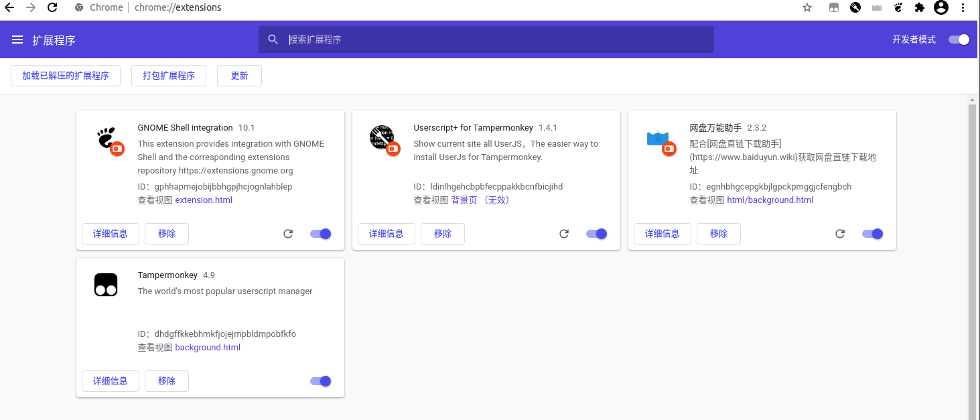This screenshot has width=980, height=420.
Task: Focus the 搜索扩展程序 search field
Action: [x=486, y=40]
